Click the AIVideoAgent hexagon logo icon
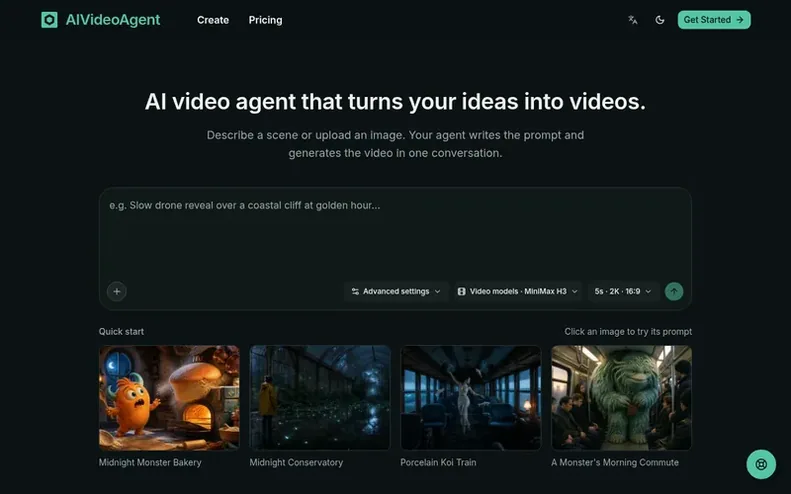 49,20
